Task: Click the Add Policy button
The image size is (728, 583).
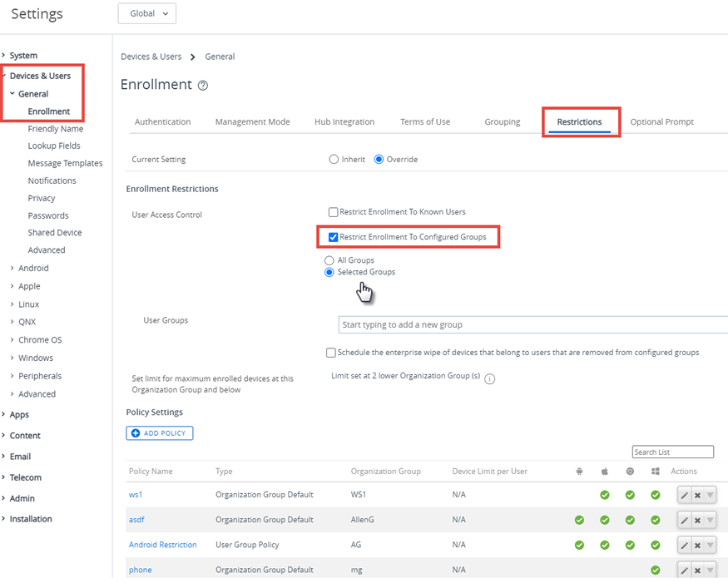Action: 160,433
